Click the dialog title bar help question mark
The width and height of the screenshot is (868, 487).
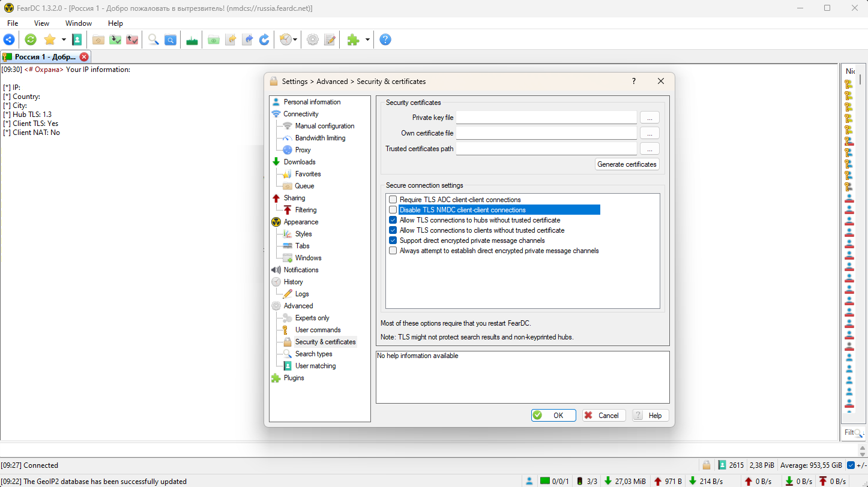coord(634,81)
